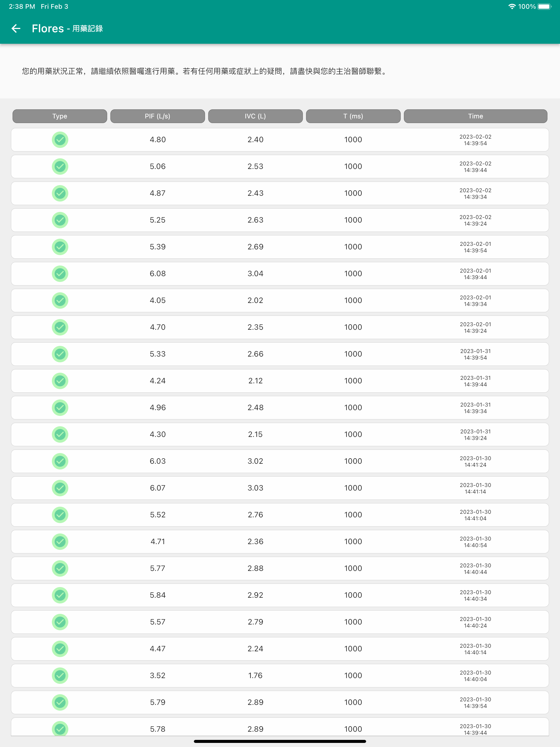This screenshot has width=560, height=747.
Task: Tap the green check icon for PIF 6.08
Action: coord(60,273)
